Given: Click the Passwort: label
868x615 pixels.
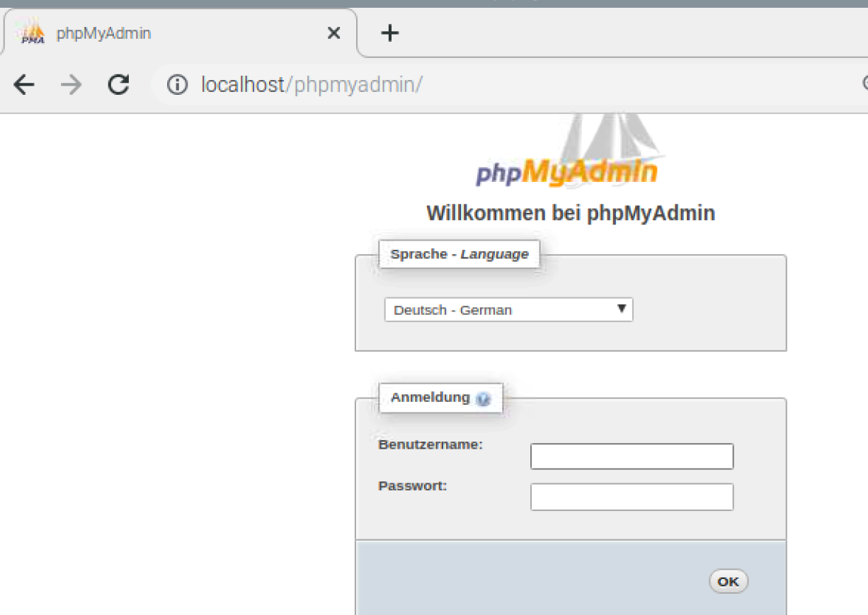Looking at the screenshot, I should click(x=413, y=486).
